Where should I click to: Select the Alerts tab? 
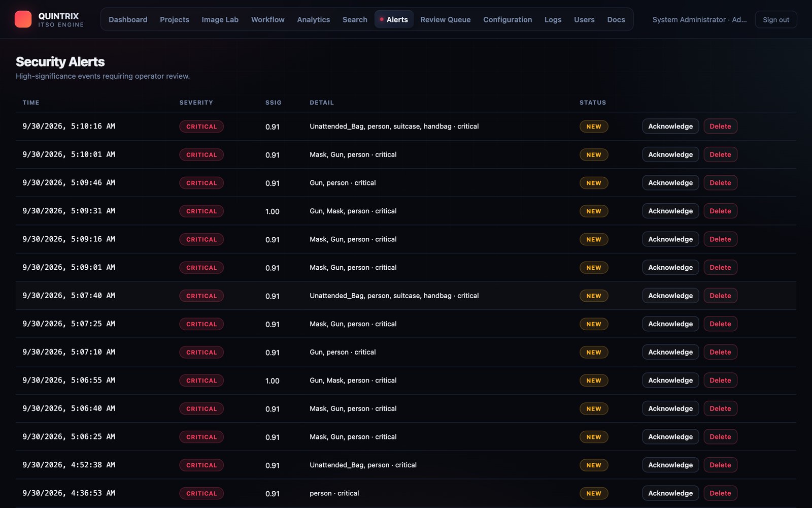(x=394, y=20)
